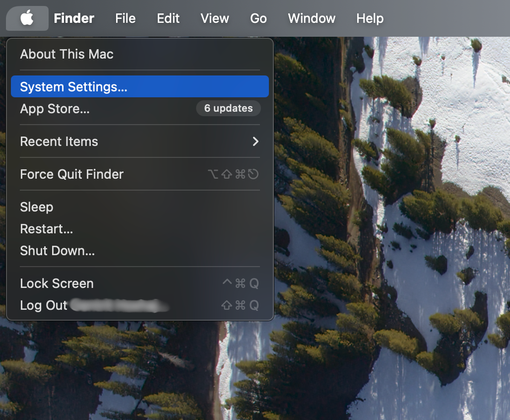Viewport: 510px width, 420px height.
Task: Click the 6 updates badge
Action: point(228,108)
